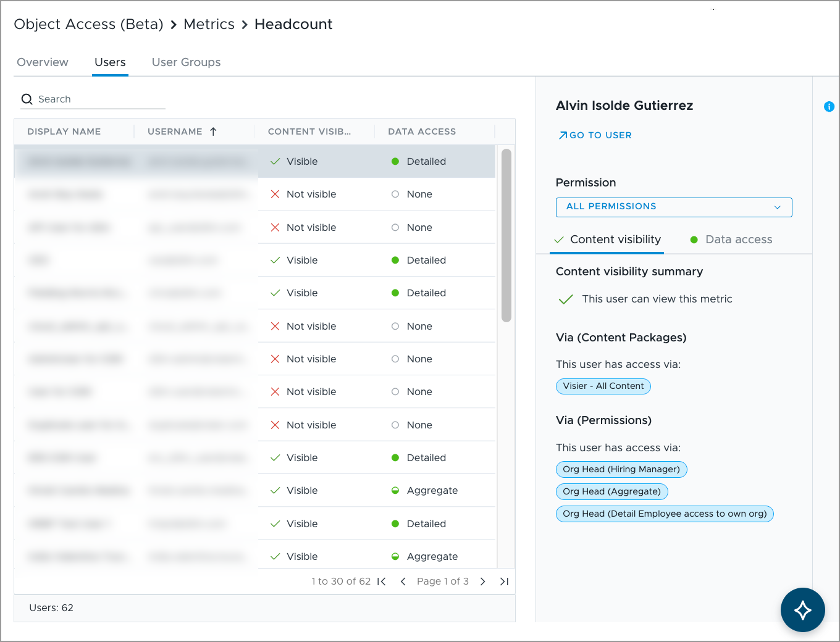Go to the next page of users
Viewport: 840px width, 642px height.
point(483,582)
